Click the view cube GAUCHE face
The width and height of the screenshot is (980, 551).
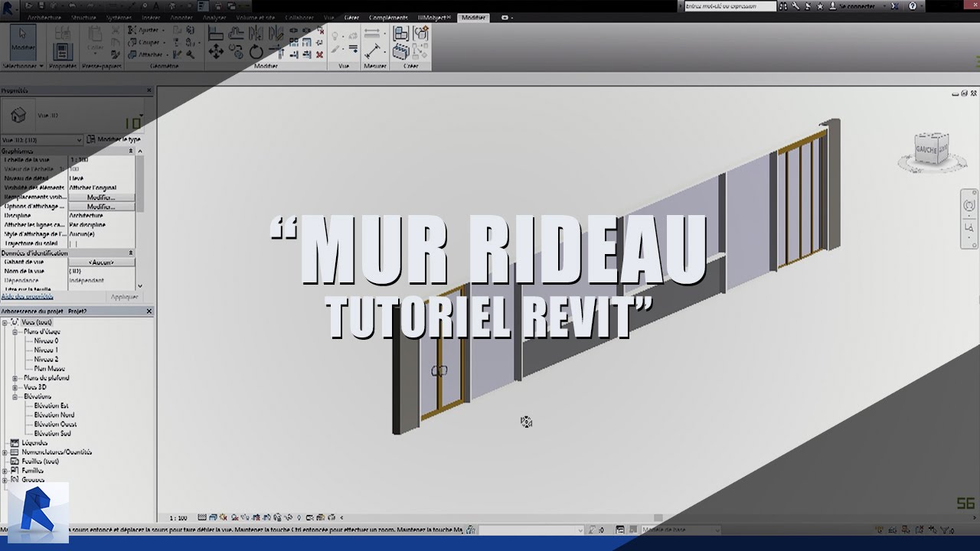pos(926,149)
